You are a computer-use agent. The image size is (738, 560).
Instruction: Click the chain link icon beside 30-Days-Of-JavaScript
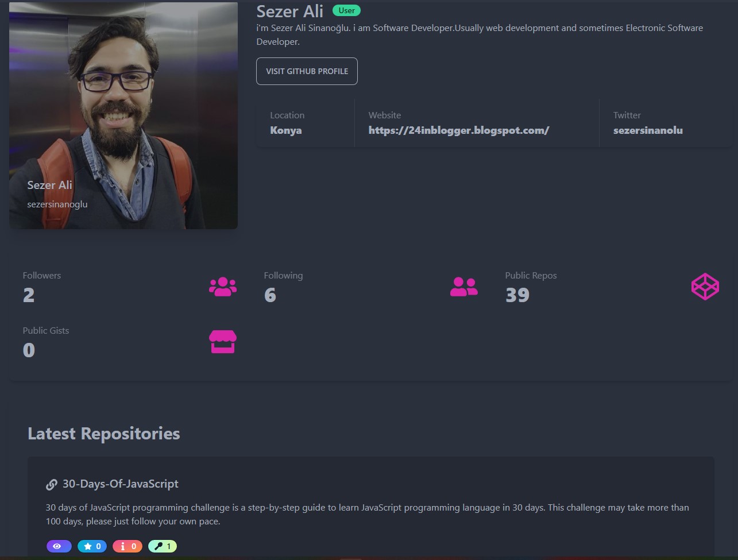coord(52,485)
